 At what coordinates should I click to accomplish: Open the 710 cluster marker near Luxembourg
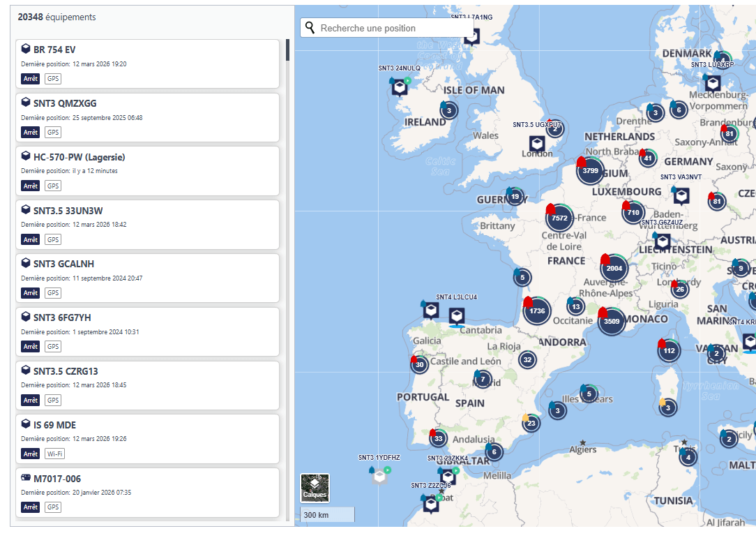(633, 212)
